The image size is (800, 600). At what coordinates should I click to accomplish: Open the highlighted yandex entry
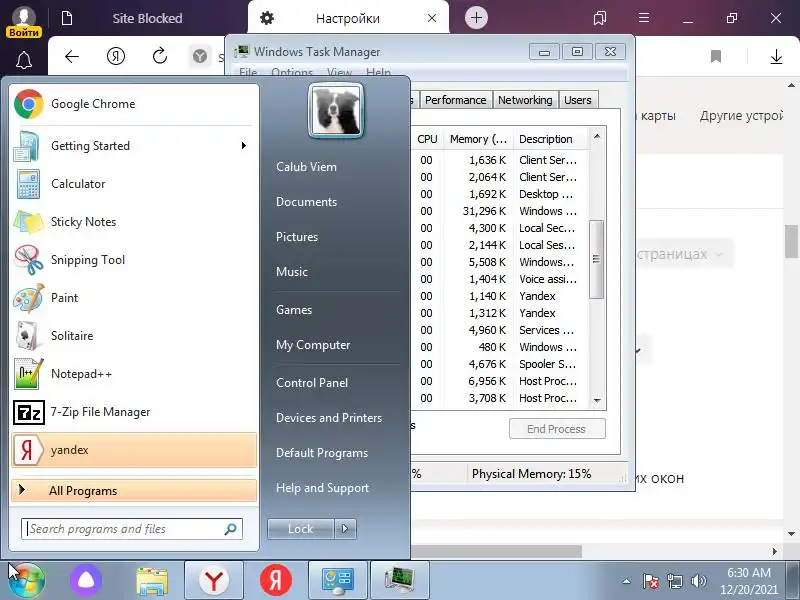134,450
